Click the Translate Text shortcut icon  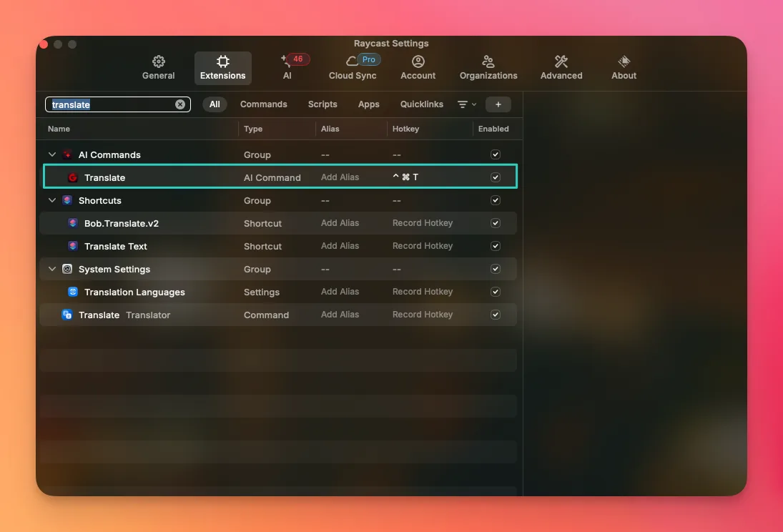[x=73, y=246]
